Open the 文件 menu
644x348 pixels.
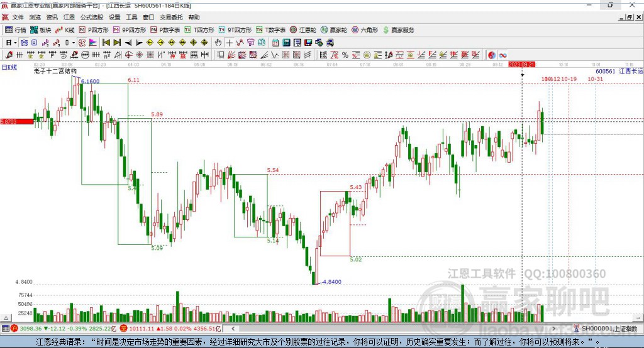coord(18,17)
